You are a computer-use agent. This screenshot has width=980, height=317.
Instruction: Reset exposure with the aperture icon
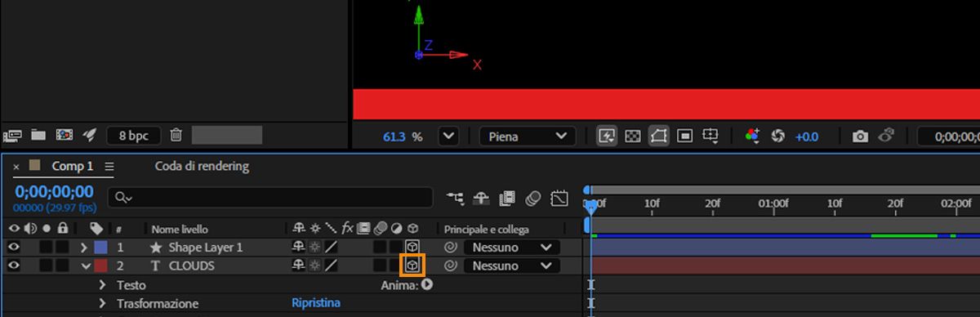coord(777,136)
